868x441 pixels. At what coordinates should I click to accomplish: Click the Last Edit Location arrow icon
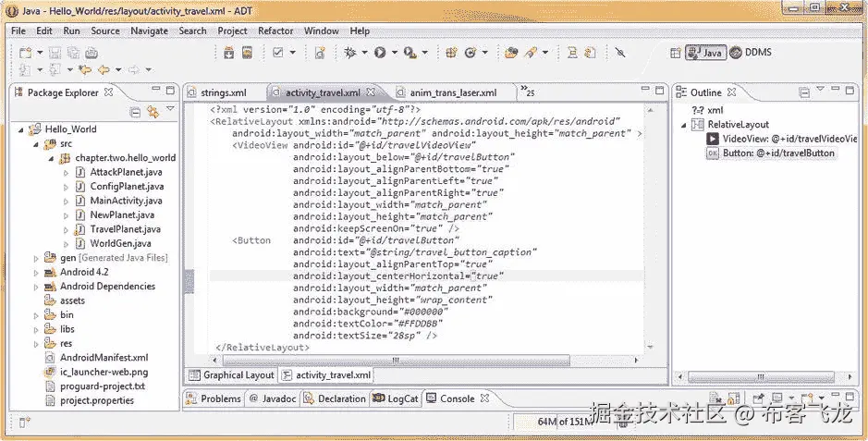pyautogui.click(x=85, y=69)
